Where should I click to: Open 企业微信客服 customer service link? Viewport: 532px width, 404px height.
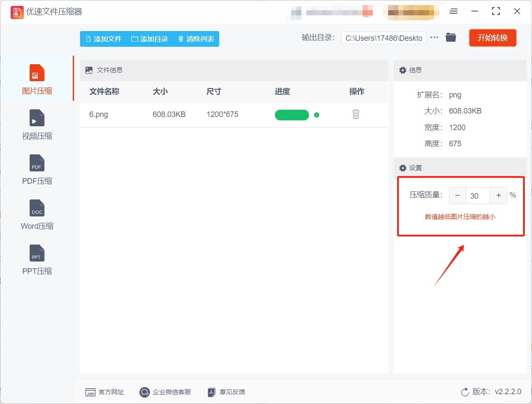point(165,392)
